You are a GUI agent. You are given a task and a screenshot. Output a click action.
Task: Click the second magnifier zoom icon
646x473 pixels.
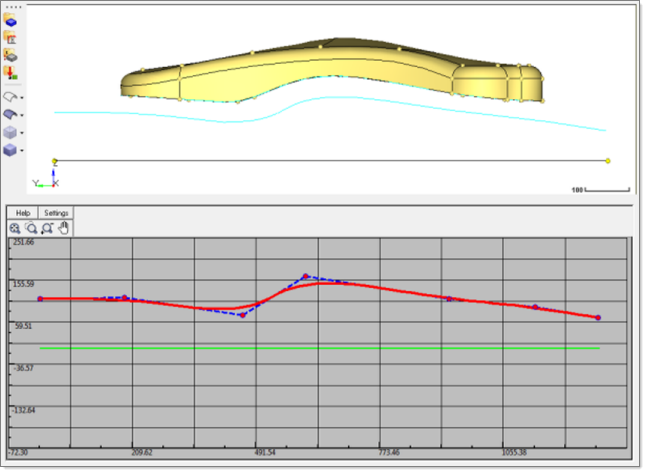(31, 228)
